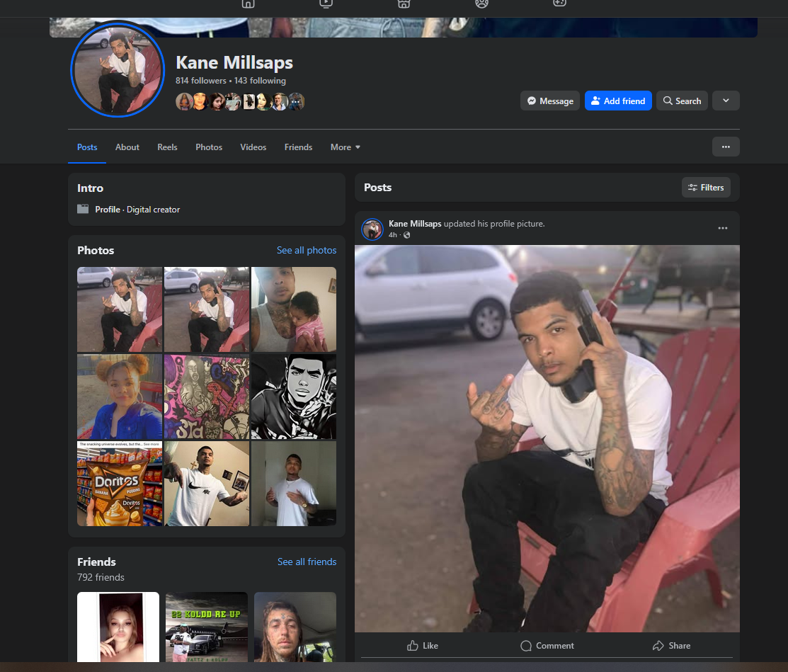
Task: Open the Video icon in top navigation
Action: (326, 4)
